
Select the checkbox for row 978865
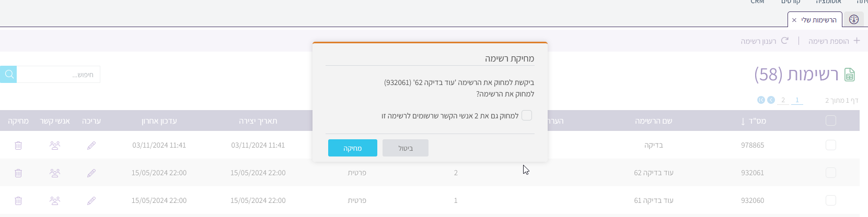[831, 146]
